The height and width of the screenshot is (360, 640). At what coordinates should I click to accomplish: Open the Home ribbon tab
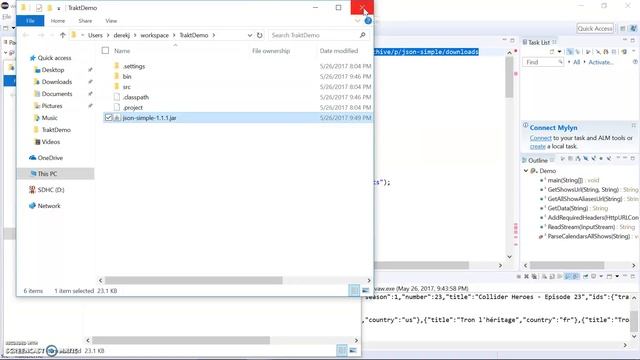pos(58,21)
